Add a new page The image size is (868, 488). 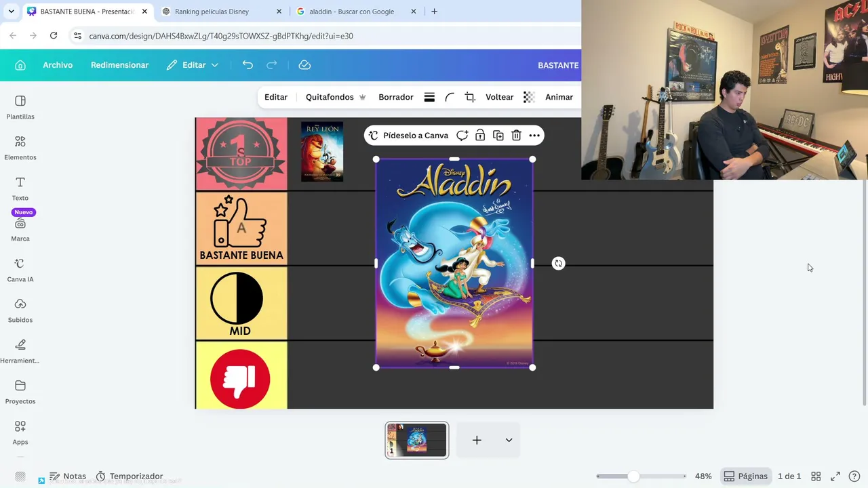[477, 441]
